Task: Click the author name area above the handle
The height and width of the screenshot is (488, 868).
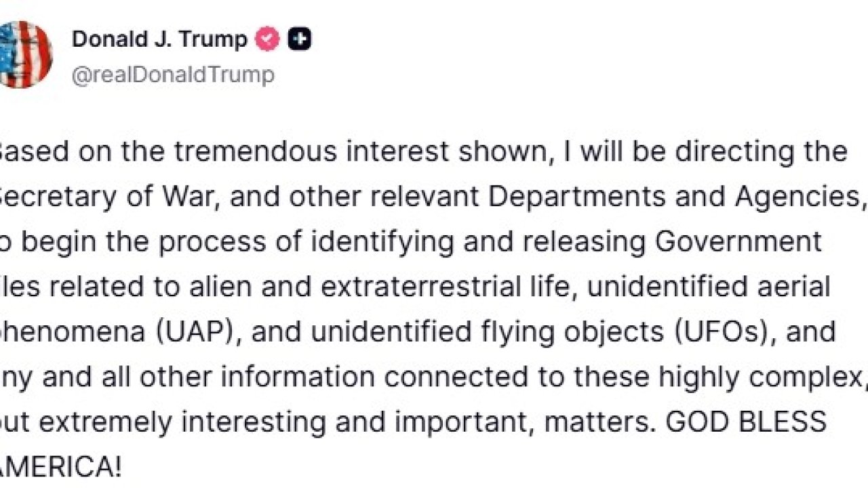Action: pos(159,39)
